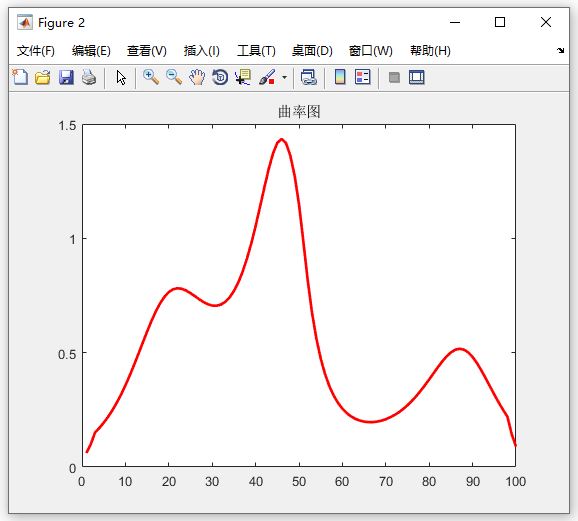Screen dimensions: 578x521
Task: Open a file with the folder icon
Action: [x=43, y=77]
